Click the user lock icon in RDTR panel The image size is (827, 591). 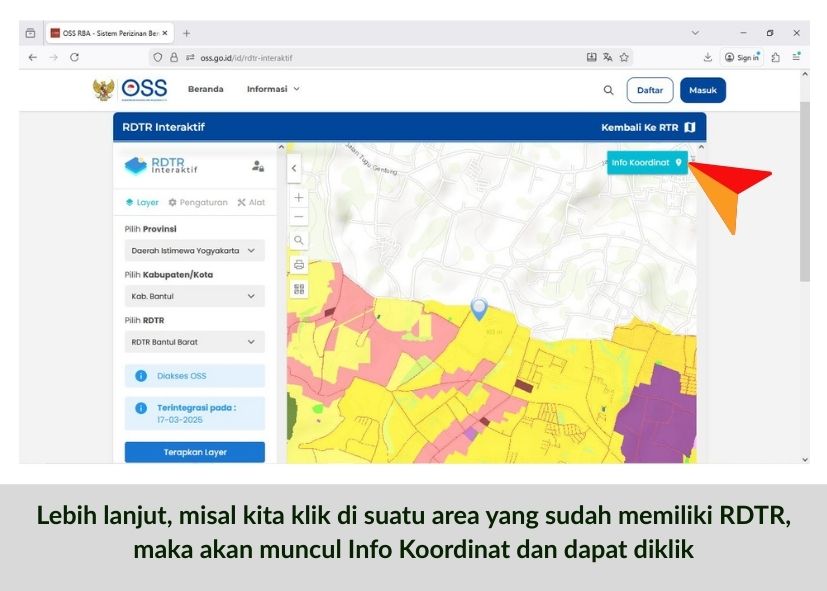pos(258,166)
